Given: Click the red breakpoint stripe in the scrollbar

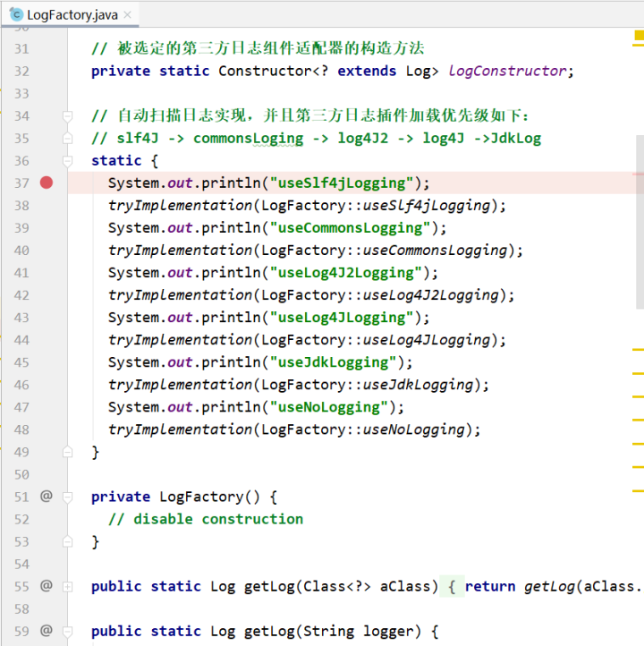Looking at the screenshot, I should [x=639, y=172].
